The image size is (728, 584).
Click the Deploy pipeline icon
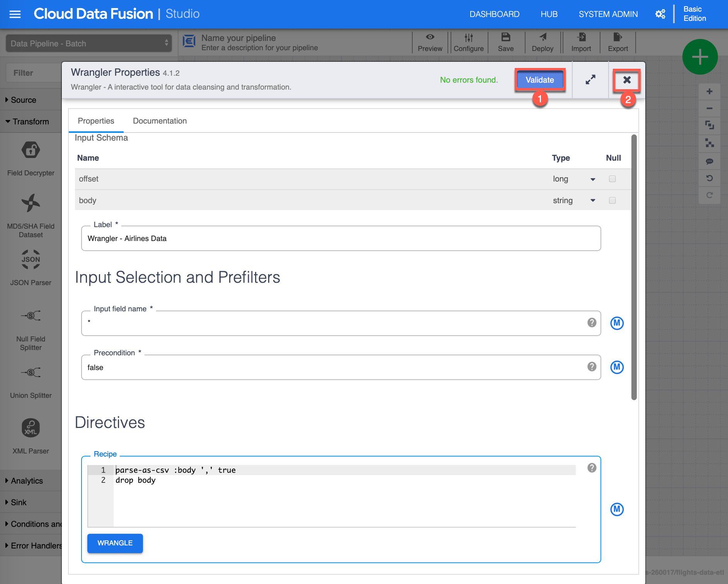tap(543, 37)
